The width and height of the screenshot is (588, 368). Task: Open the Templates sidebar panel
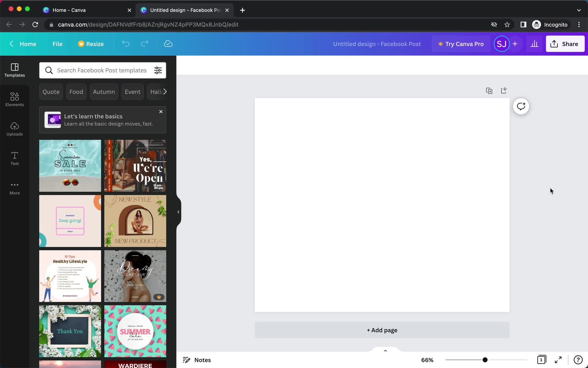click(15, 70)
